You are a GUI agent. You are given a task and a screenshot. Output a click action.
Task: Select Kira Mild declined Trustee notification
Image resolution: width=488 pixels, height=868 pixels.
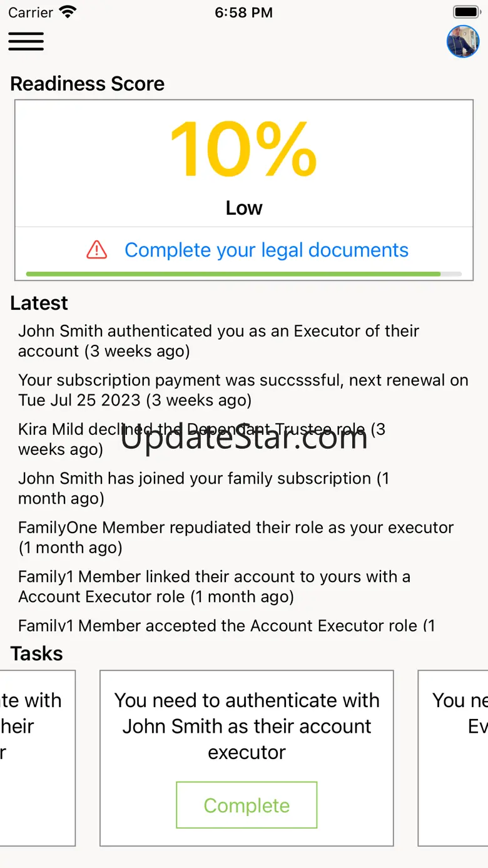pyautogui.click(x=202, y=439)
